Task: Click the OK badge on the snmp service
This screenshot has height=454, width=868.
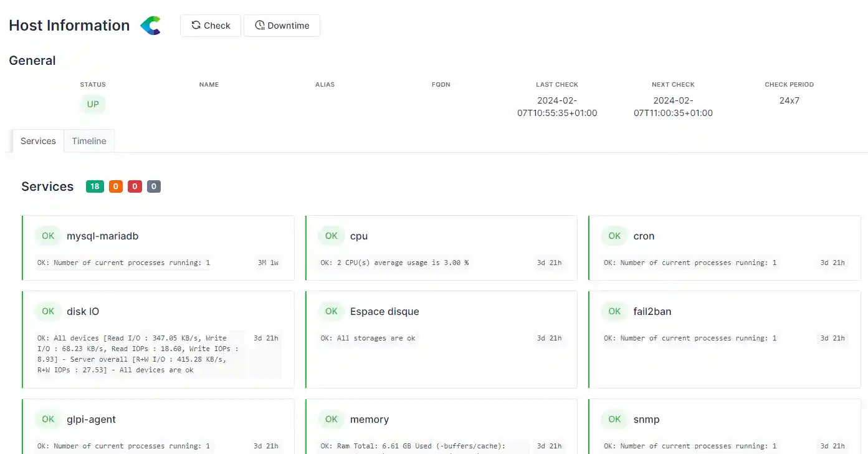Action: click(x=614, y=419)
